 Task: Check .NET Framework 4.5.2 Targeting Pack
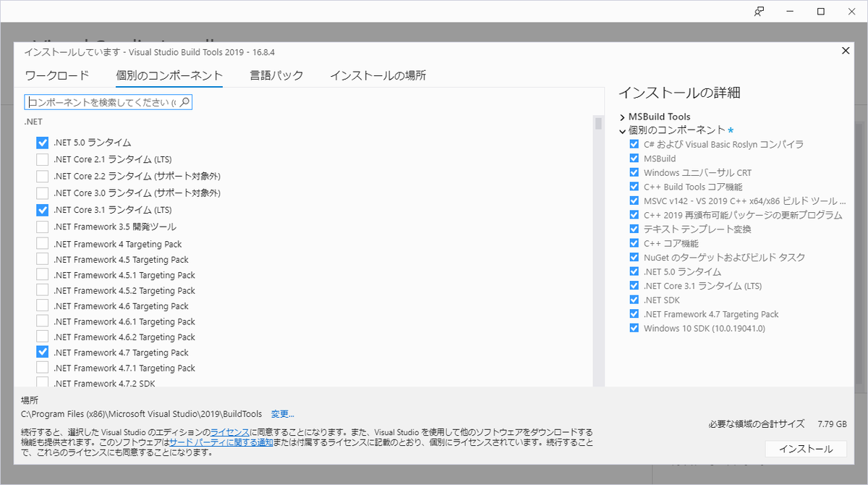click(42, 290)
